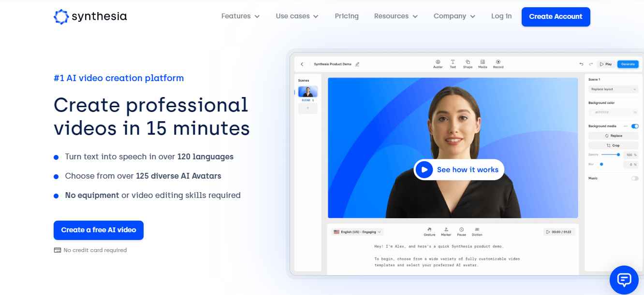The image size is (644, 295).
Task: Click the Replace button under Background media
Action: click(x=614, y=136)
